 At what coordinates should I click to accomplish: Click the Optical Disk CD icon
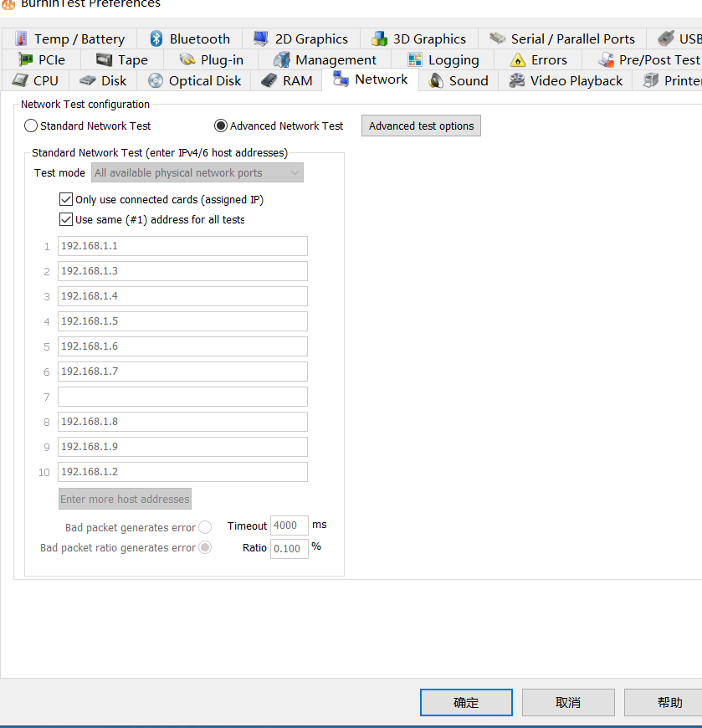point(156,81)
